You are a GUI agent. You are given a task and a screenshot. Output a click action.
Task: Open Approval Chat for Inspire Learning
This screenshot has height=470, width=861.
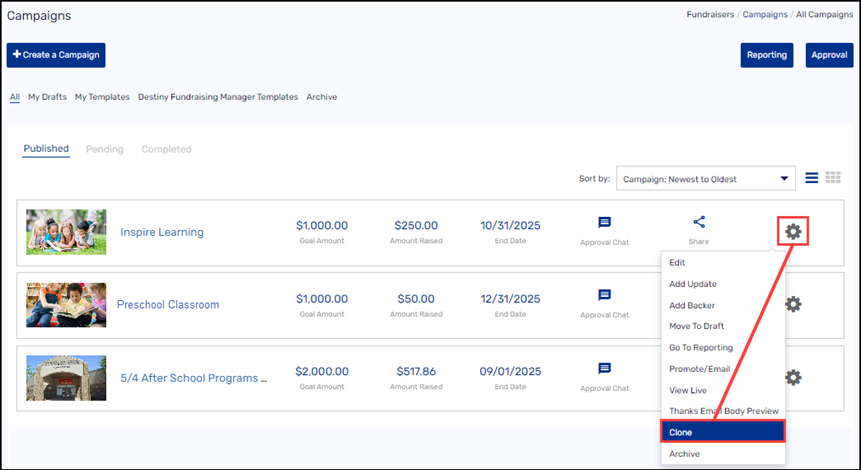click(x=604, y=223)
